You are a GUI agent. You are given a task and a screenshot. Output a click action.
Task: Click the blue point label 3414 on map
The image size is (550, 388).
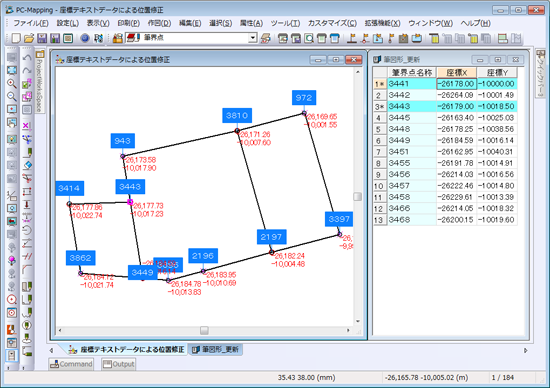pyautogui.click(x=69, y=188)
